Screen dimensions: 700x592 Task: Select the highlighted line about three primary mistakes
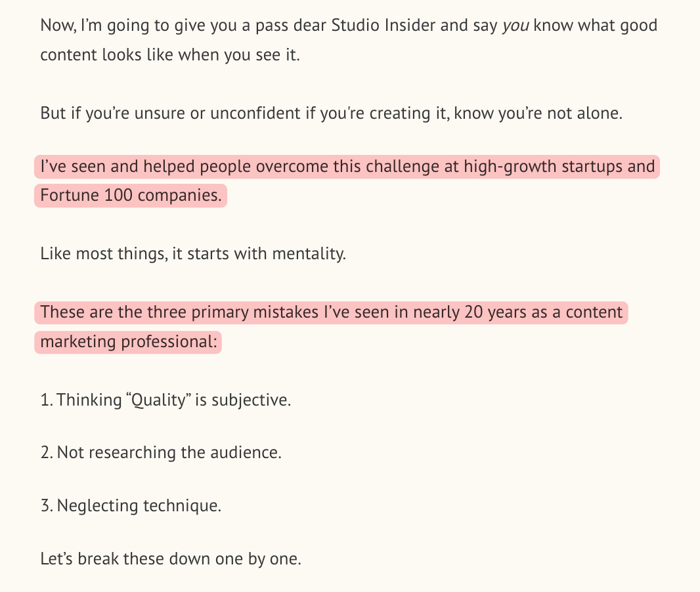331,312
